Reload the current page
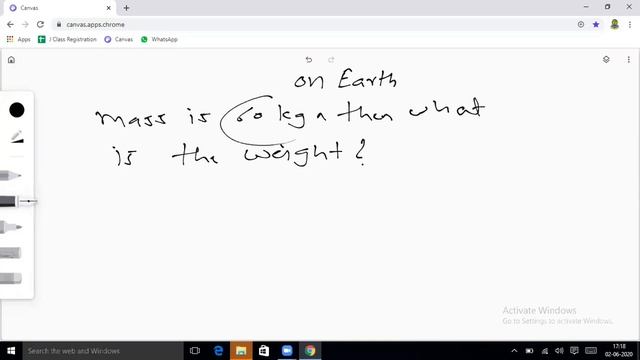The image size is (640, 360). (x=40, y=24)
